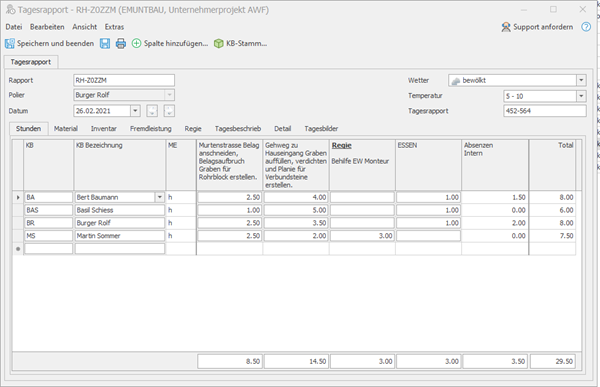600x387 pixels.
Task: Select row indicator arrow for BA row
Action: click(x=18, y=198)
